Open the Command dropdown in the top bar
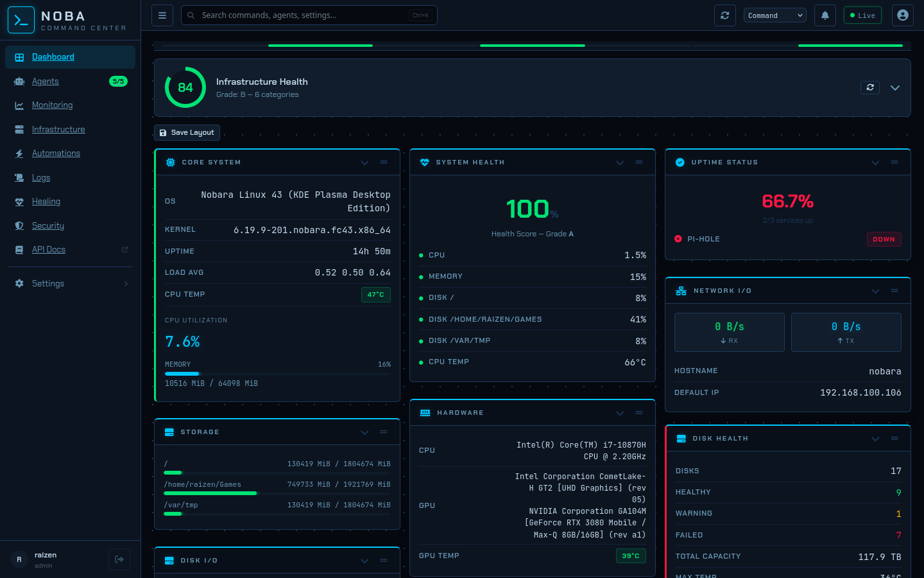 [774, 15]
